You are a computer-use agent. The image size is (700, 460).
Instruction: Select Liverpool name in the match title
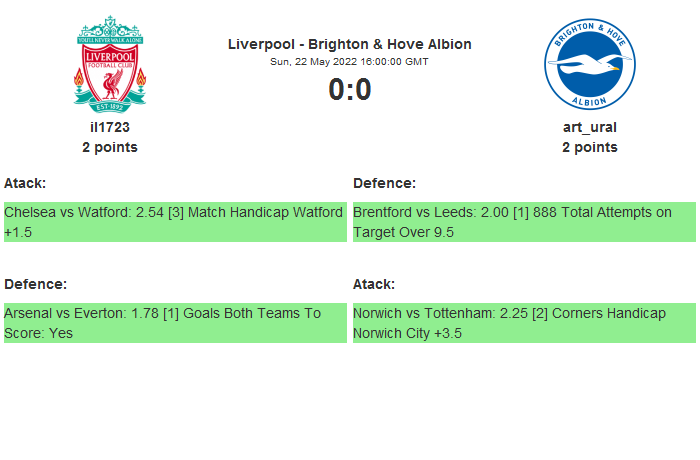click(x=260, y=44)
